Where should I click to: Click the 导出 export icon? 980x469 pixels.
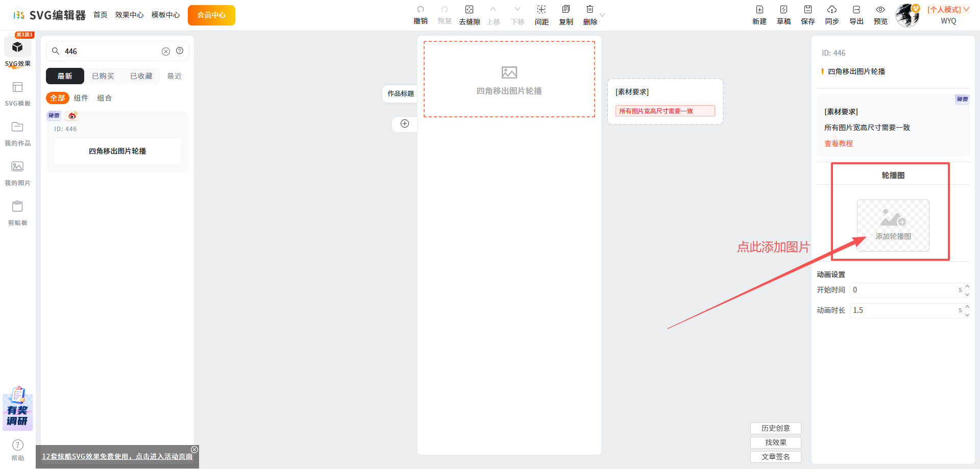856,10
